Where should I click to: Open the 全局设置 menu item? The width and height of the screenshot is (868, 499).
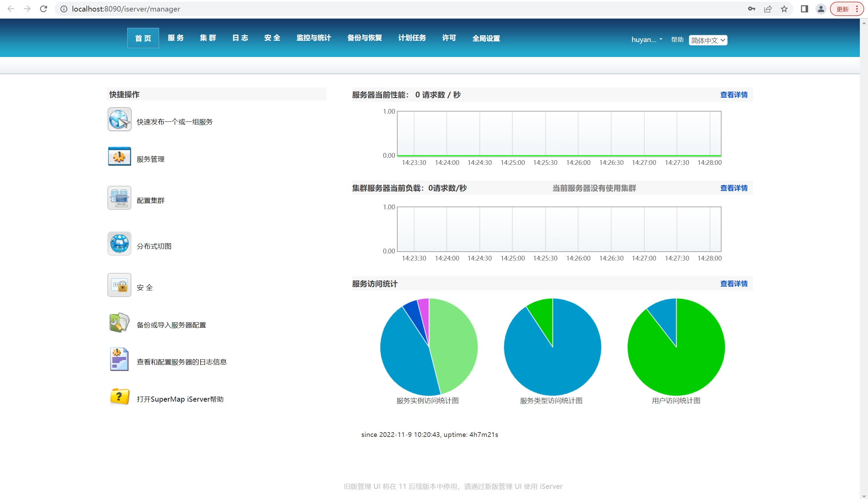[x=486, y=38]
